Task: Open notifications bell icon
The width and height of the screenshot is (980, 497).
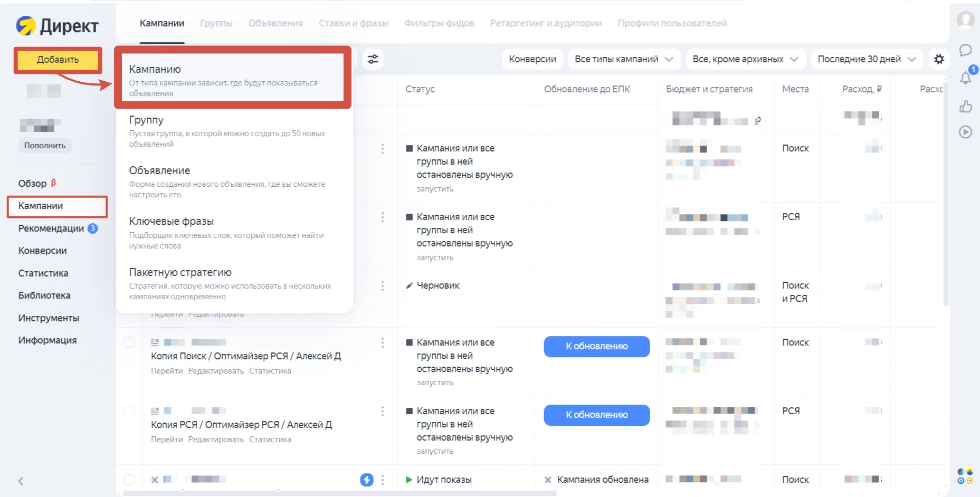Action: pyautogui.click(x=965, y=78)
